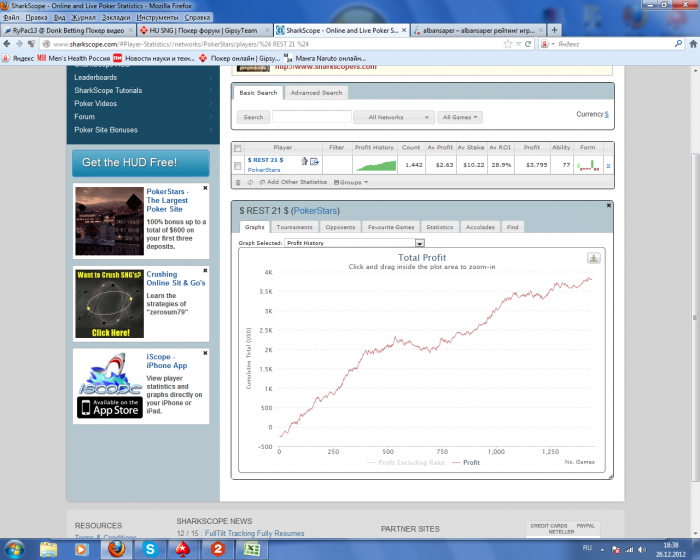Viewport: 700px width, 560px height.
Task: Remove the $ REST 21 $ row with x
Action: [x=608, y=166]
